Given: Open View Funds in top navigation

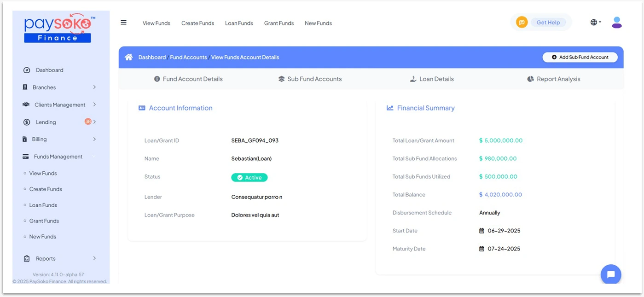Looking at the screenshot, I should [x=157, y=23].
